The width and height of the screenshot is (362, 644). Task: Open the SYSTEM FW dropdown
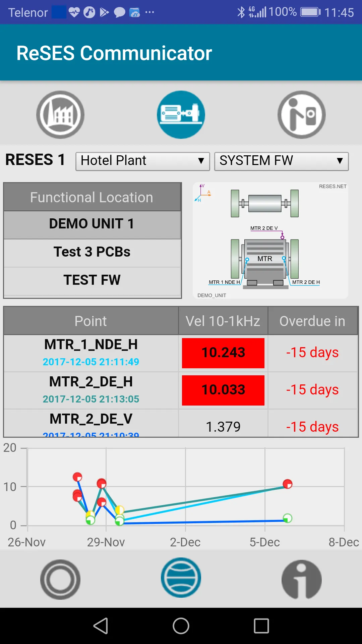click(x=282, y=161)
